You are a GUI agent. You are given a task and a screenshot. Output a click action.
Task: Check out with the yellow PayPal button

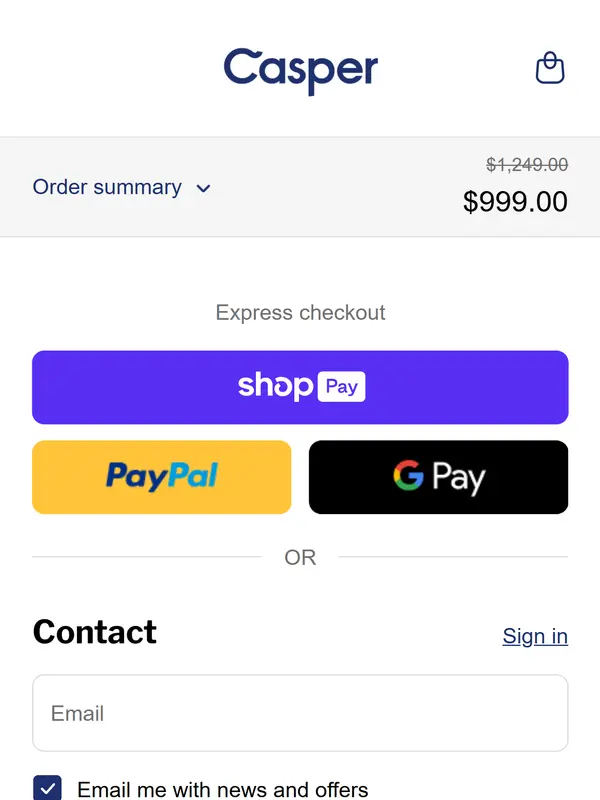162,477
